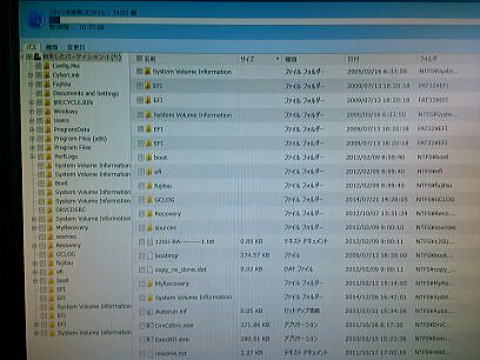Sort by the name column header

coord(150,59)
